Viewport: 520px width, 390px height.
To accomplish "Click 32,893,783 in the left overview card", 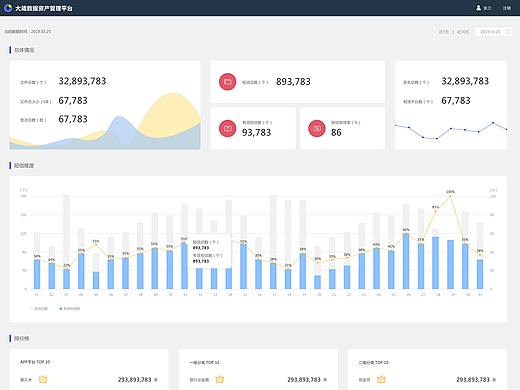I will tap(82, 81).
